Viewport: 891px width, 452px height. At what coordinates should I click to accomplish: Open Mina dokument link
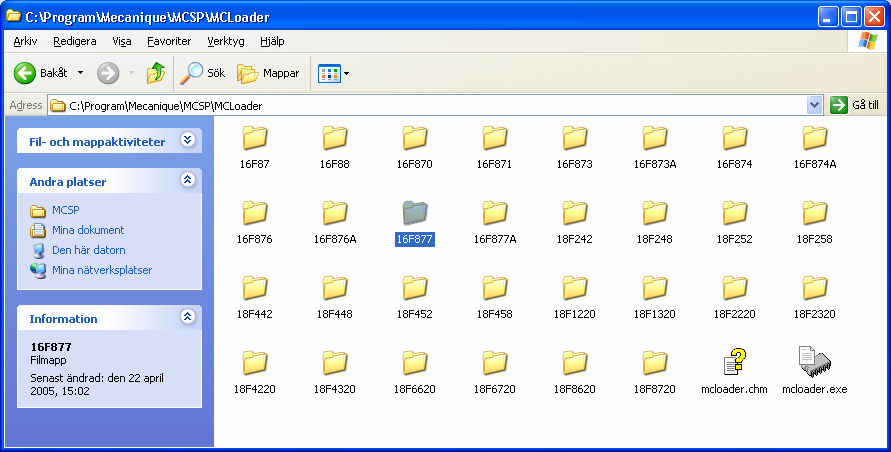[88, 230]
